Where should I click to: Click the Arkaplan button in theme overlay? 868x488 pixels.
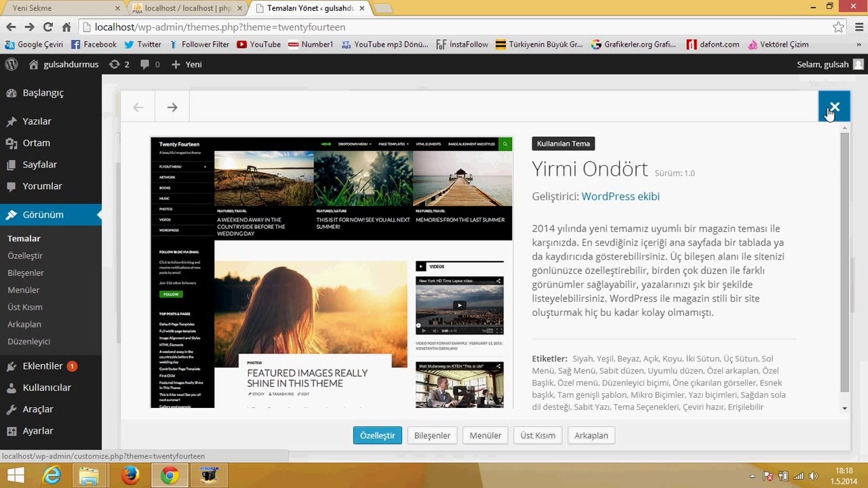coord(591,435)
